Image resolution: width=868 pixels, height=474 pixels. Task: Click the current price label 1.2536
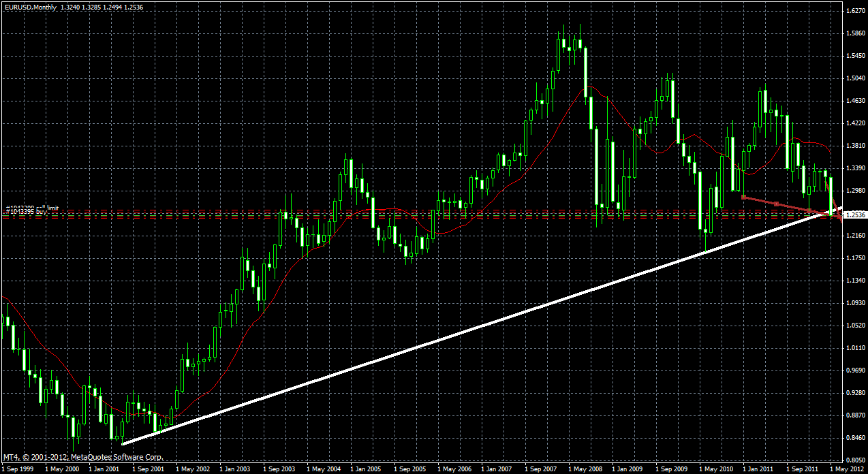coord(856,215)
